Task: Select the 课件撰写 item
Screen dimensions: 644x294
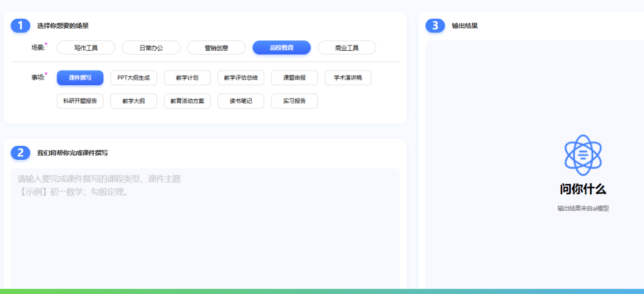Action: [x=80, y=78]
